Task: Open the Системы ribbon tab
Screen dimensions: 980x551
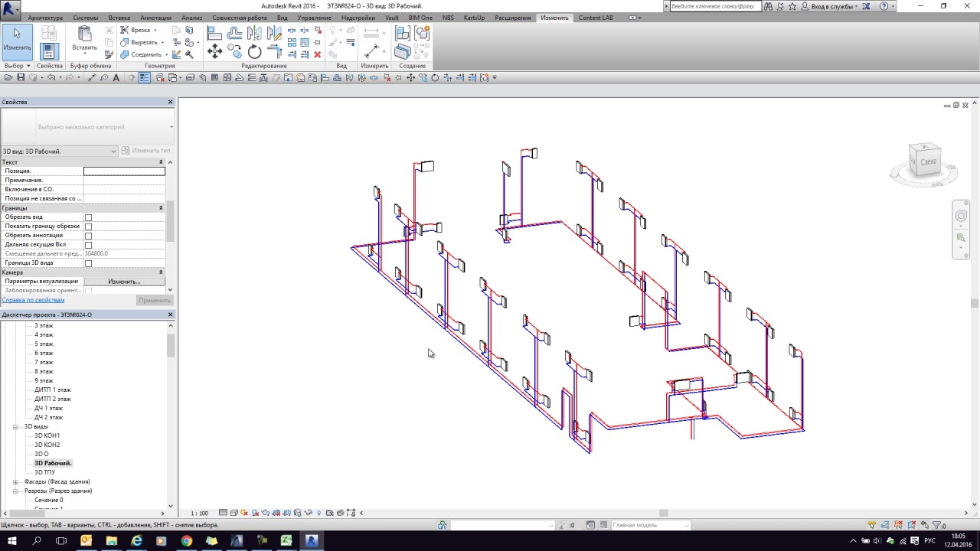Action: click(86, 18)
